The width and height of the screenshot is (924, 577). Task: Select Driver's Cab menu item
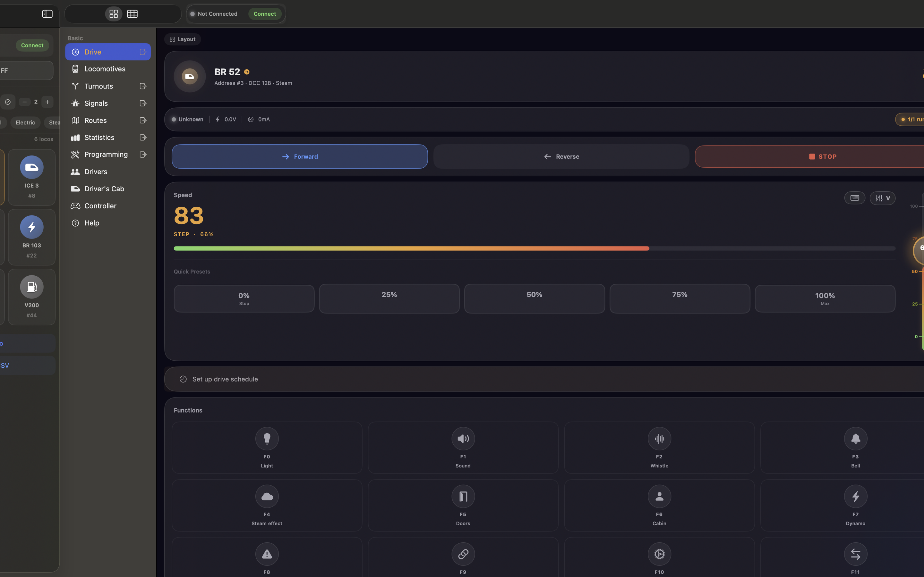click(104, 189)
